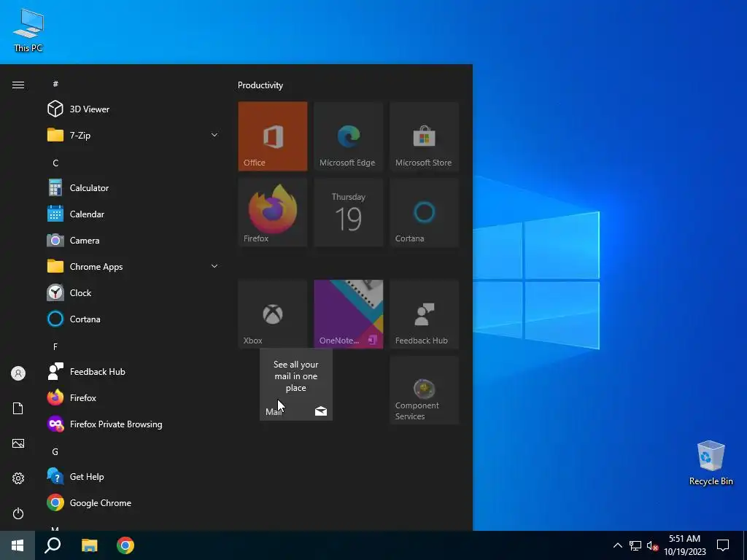Image resolution: width=747 pixels, height=560 pixels.
Task: Open the taskbar clock and date
Action: pyautogui.click(x=684, y=545)
